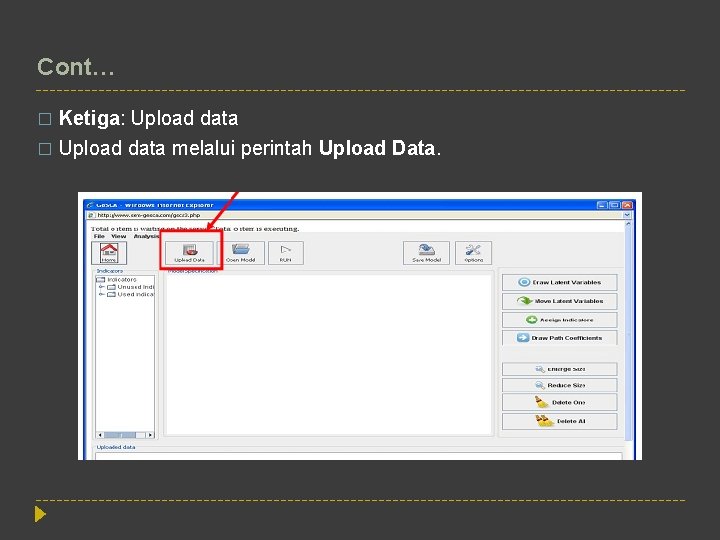
Task: Open a model with Open Model
Action: [241, 253]
